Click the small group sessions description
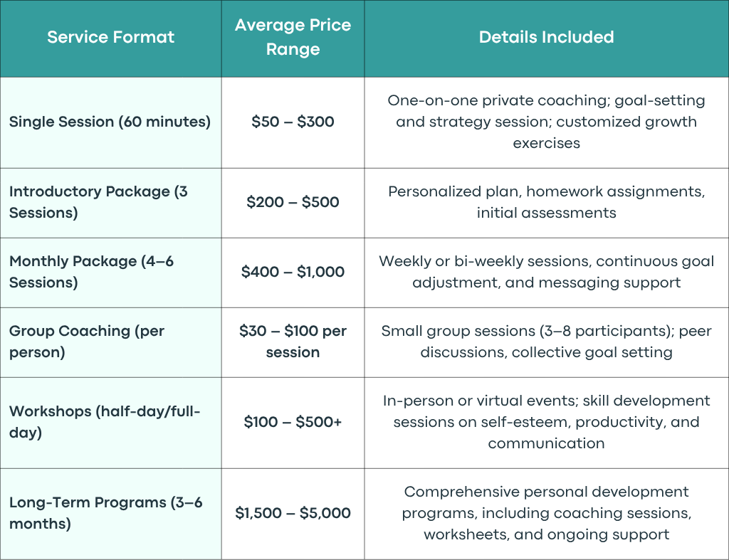729x560 pixels. [546, 342]
